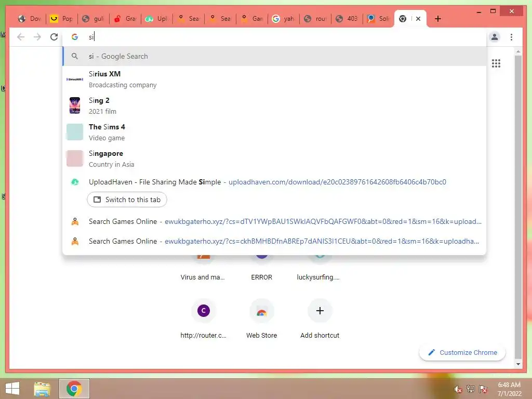This screenshot has width=532, height=399.
Task: Click the scrollbar up arrow
Action: pyautogui.click(x=518, y=51)
